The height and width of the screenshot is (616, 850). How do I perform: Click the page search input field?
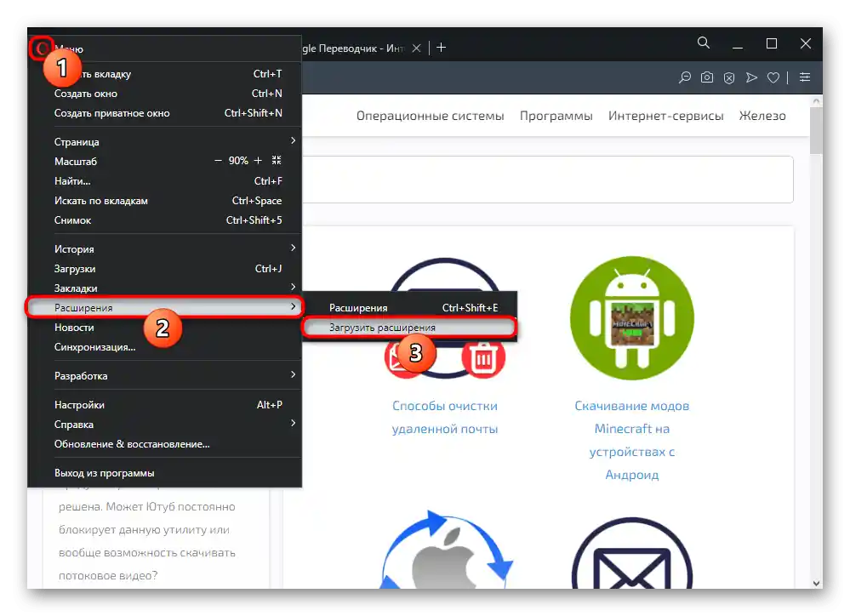click(547, 180)
